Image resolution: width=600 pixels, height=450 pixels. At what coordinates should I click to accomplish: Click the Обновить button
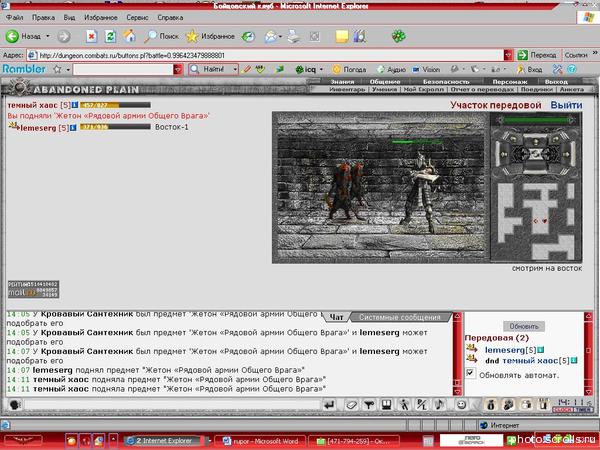(523, 326)
